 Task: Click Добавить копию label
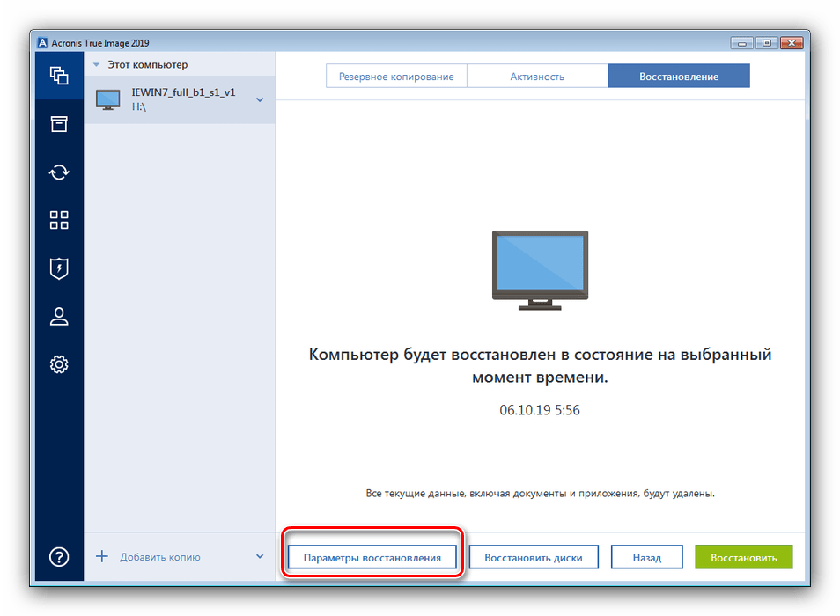tap(160, 557)
